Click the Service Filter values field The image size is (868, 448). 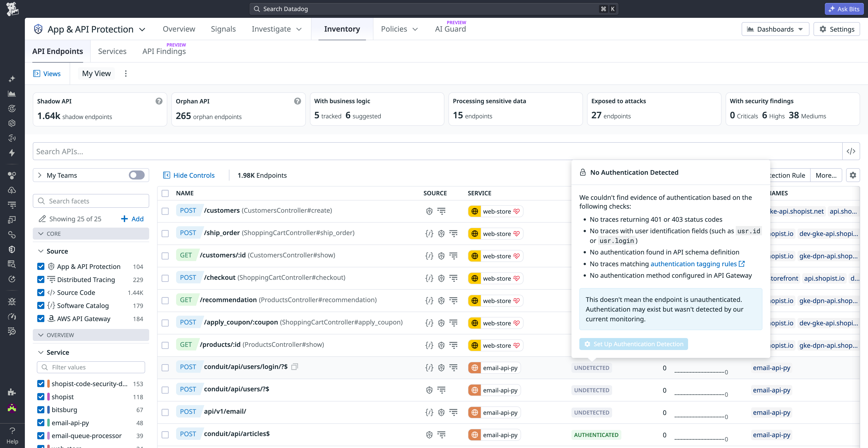(x=91, y=367)
